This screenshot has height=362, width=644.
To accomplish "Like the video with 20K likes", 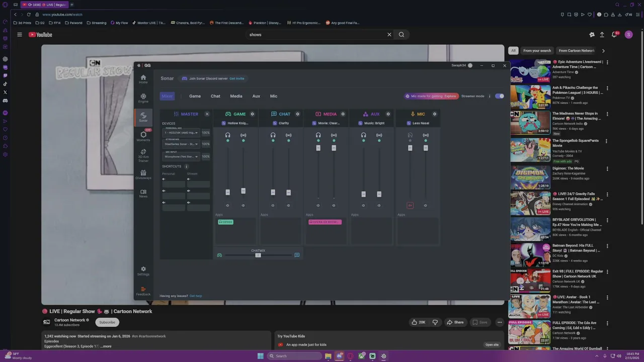I will pos(418,322).
